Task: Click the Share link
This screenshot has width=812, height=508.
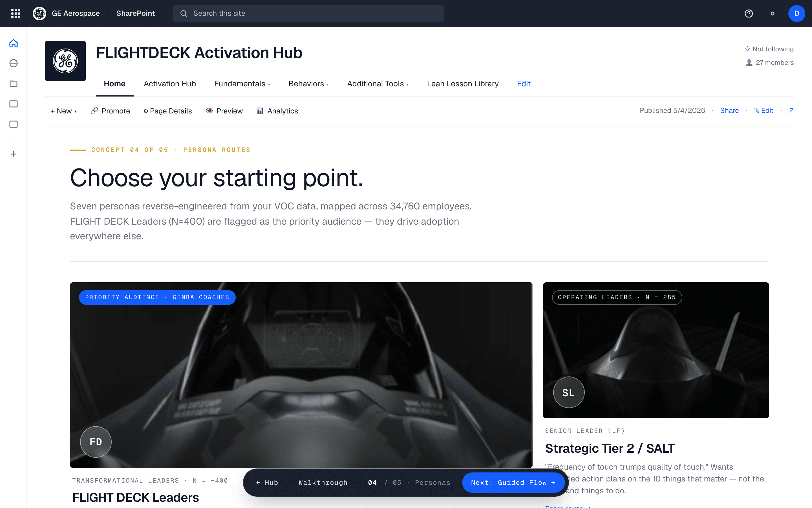Action: 729,111
